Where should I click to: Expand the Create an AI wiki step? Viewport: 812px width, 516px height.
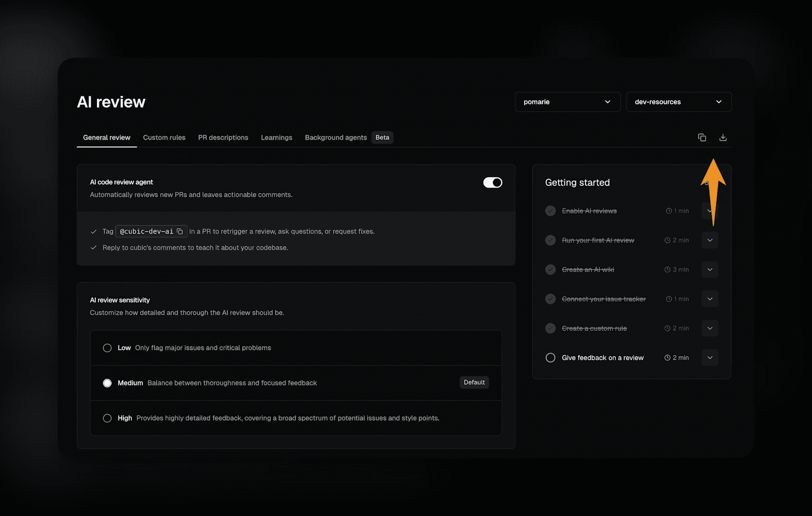point(710,269)
